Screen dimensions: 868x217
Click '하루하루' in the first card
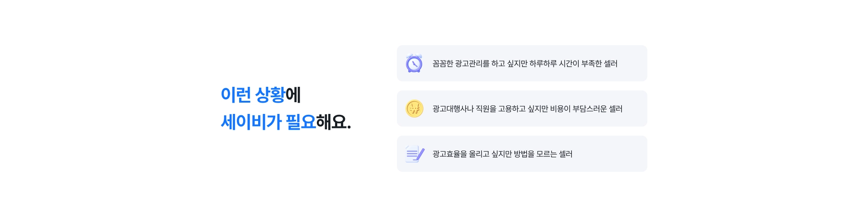pyautogui.click(x=543, y=63)
